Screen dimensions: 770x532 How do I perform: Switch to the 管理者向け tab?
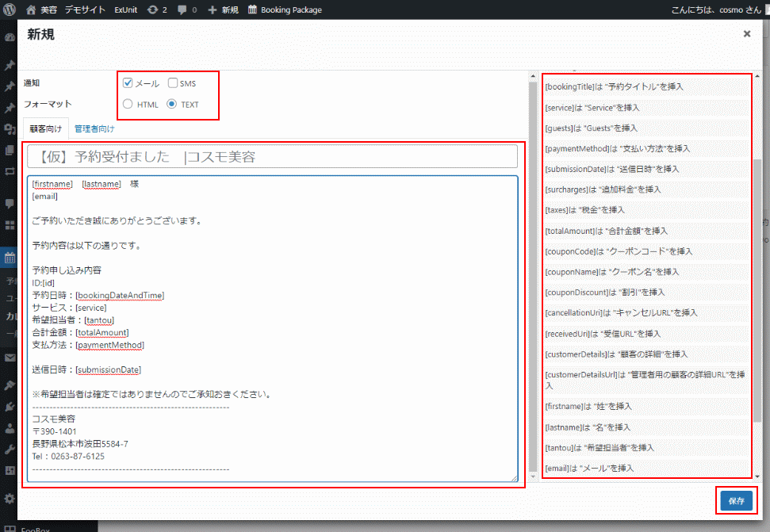[94, 128]
